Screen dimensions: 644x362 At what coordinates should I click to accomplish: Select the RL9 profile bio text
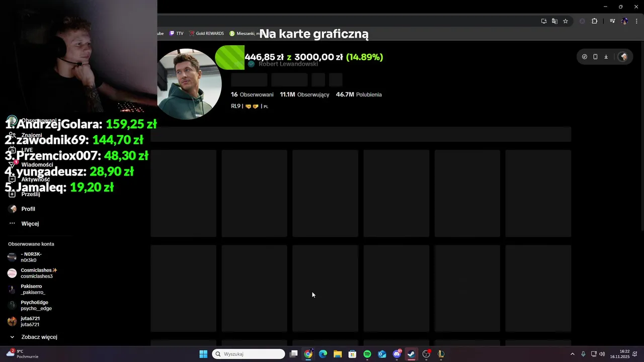point(250,106)
